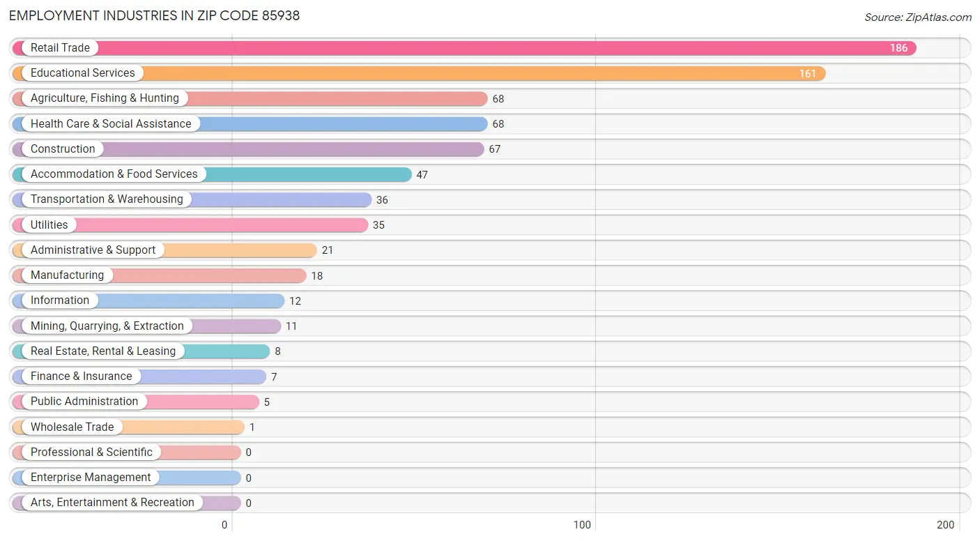Image resolution: width=980 pixels, height=541 pixels.
Task: Click the Utilities label
Action: pyautogui.click(x=49, y=225)
